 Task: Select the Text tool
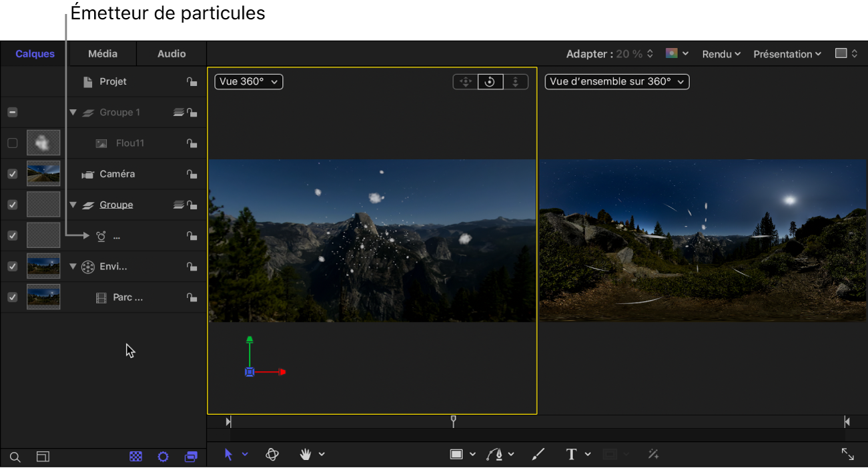tap(571, 454)
